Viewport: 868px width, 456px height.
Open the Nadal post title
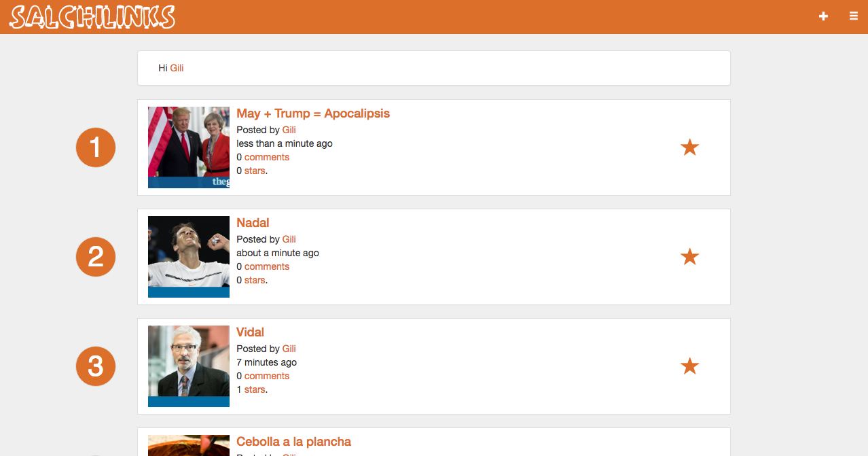(253, 223)
